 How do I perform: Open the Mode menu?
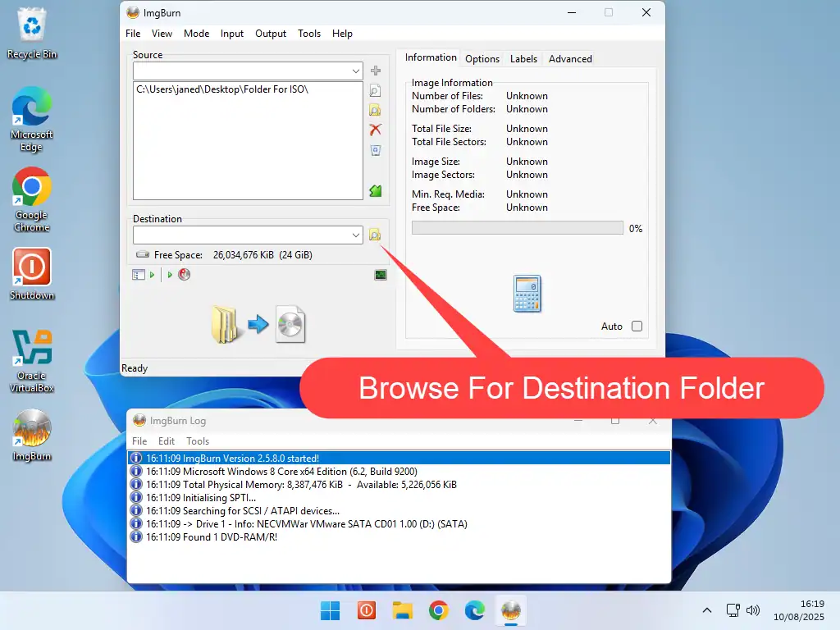tap(197, 33)
